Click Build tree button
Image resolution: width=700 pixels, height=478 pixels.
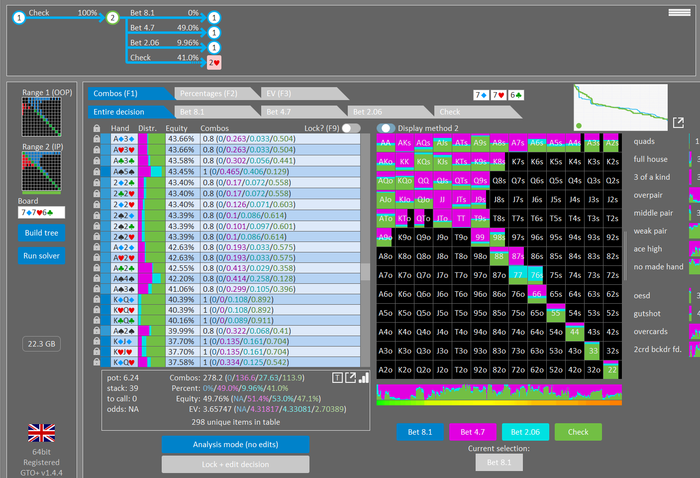42,233
